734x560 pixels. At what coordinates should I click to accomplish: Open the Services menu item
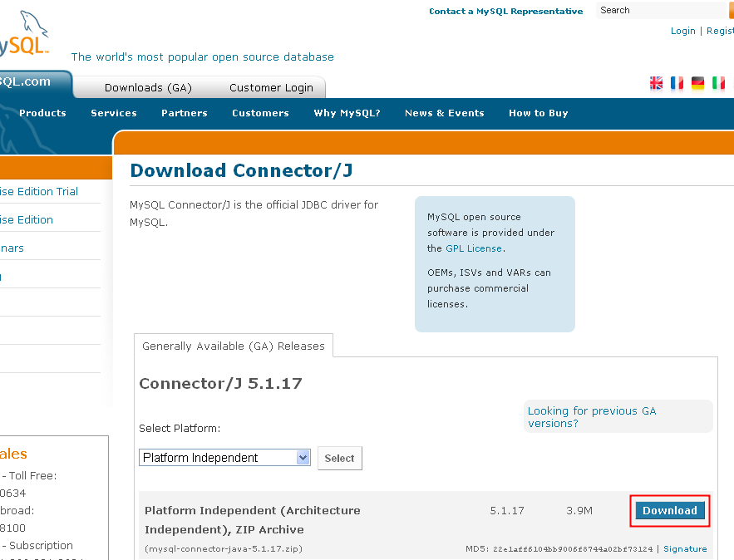pyautogui.click(x=114, y=113)
